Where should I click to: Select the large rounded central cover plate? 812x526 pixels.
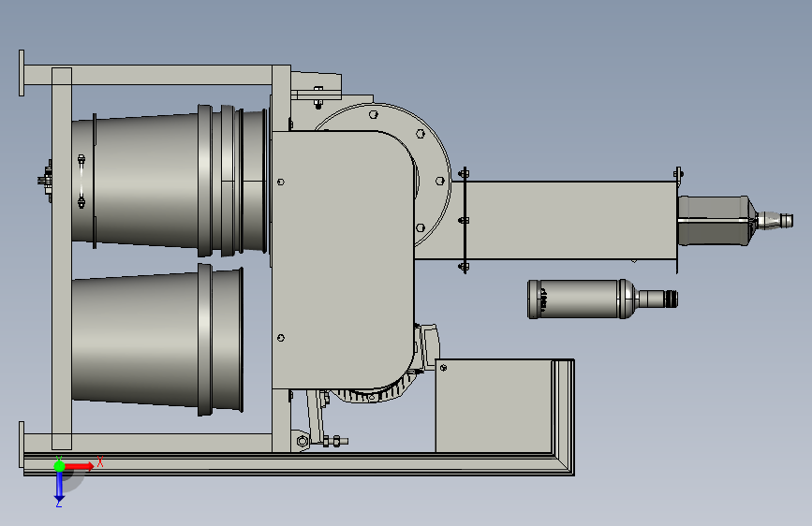(x=342, y=259)
